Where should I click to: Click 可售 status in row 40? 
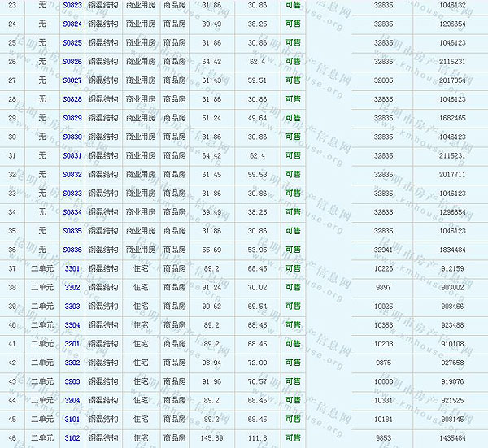293,325
